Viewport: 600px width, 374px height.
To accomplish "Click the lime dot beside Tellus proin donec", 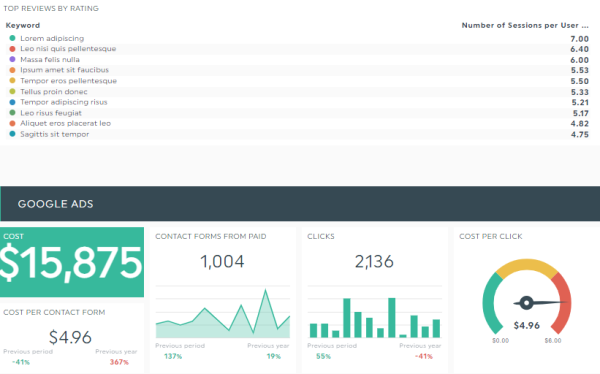I will [x=12, y=91].
